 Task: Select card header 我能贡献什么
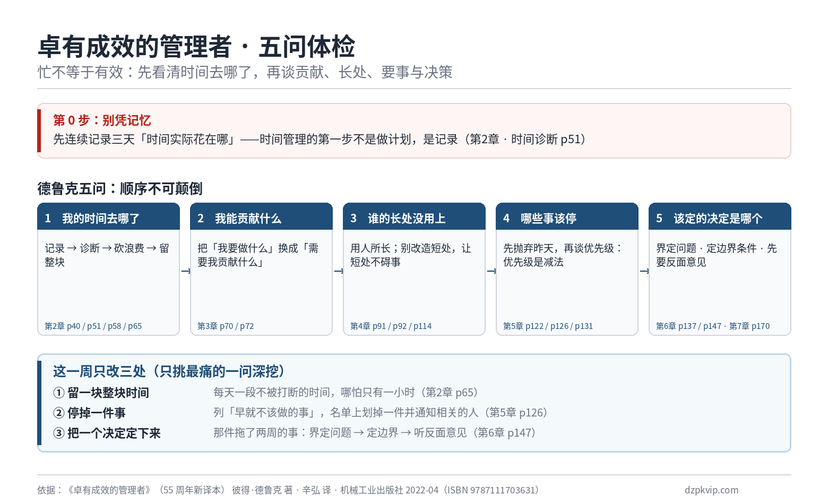(x=261, y=216)
